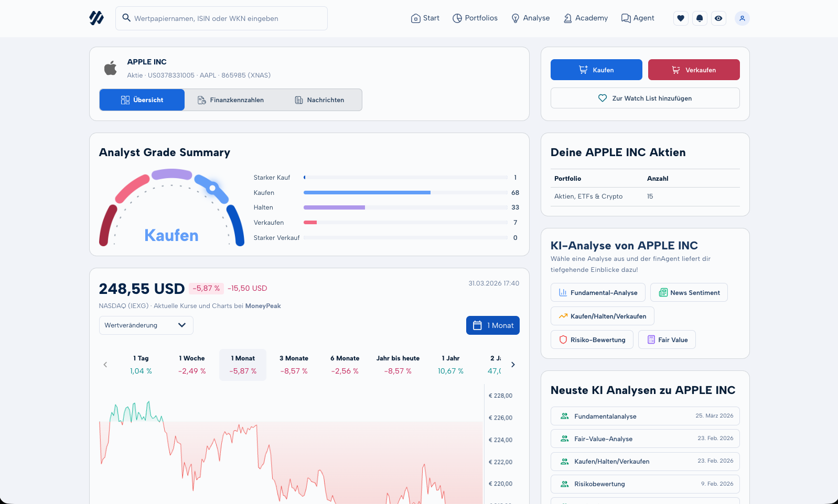Screen dimensions: 838x504
Task: Open notifications bell icon
Action: tap(700, 18)
